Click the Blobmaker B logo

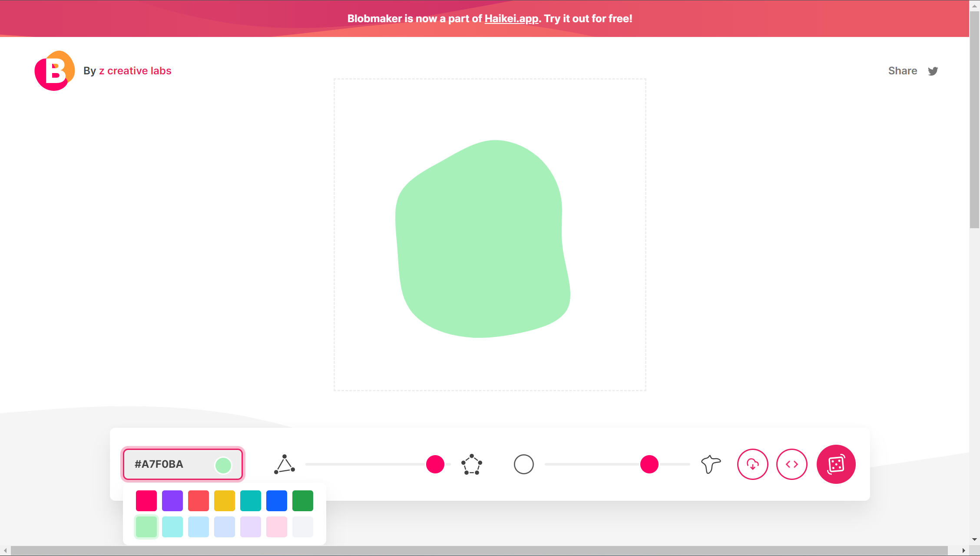pos(54,70)
